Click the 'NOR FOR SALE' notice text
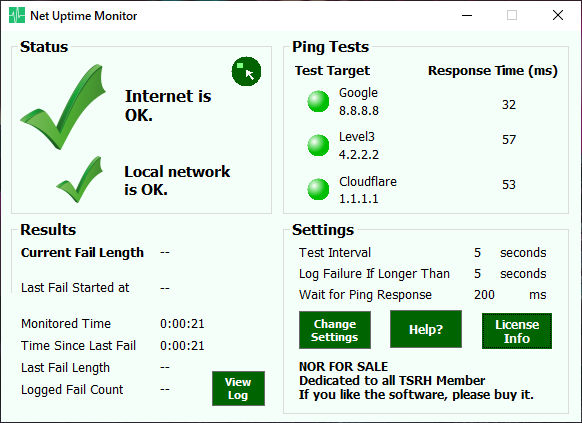 [x=343, y=367]
